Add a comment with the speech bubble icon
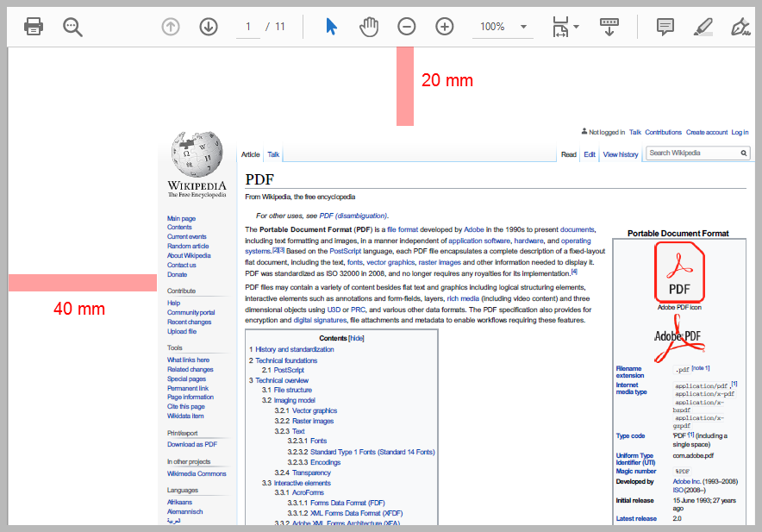 tap(665, 27)
